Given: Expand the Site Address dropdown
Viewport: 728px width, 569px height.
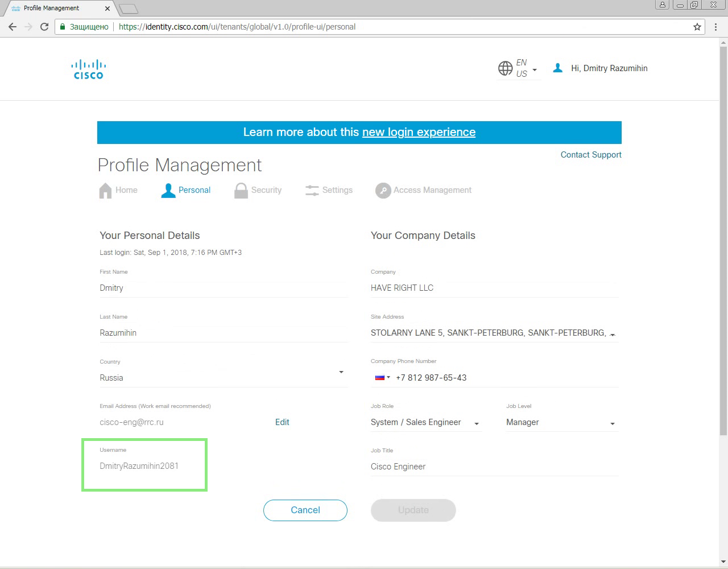Looking at the screenshot, I should pos(613,335).
